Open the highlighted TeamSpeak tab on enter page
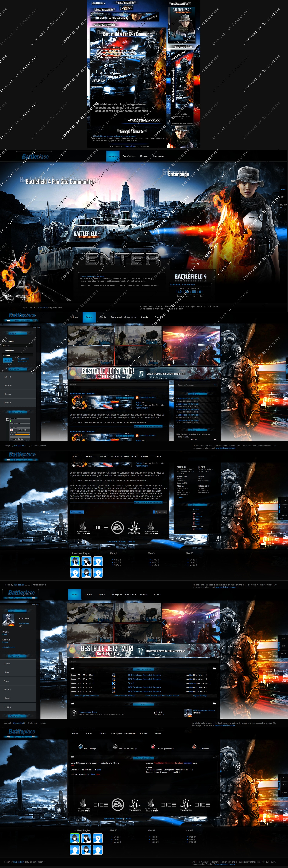 [113, 156]
